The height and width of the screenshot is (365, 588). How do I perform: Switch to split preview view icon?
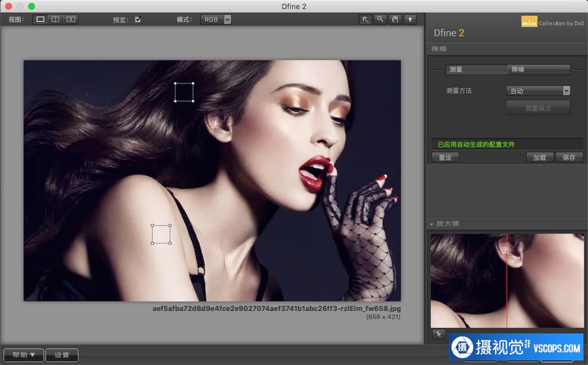55,19
